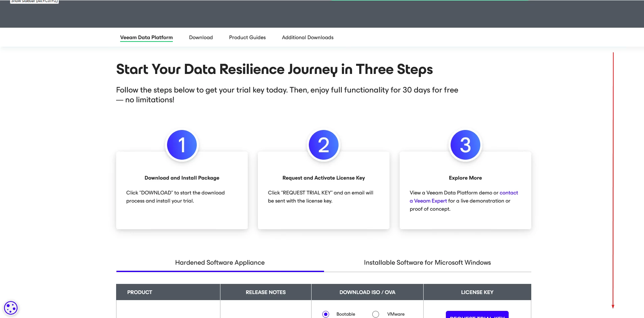Click the Download and Install Package heading
The image size is (644, 318).
point(182,178)
